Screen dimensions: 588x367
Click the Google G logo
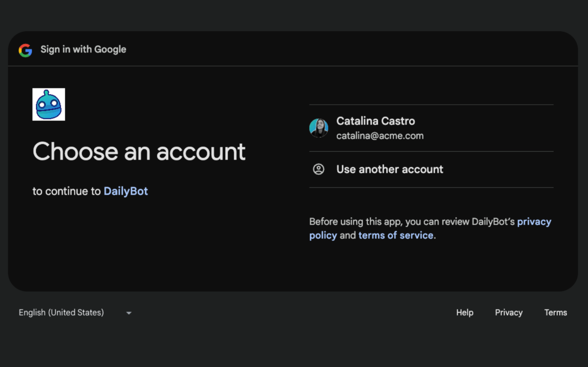click(25, 50)
